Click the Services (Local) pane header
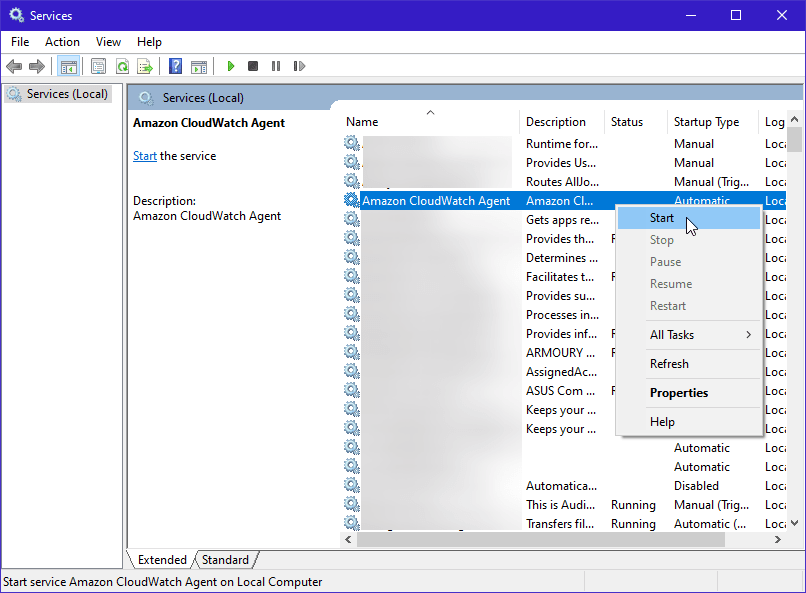The image size is (806, 593). (203, 98)
